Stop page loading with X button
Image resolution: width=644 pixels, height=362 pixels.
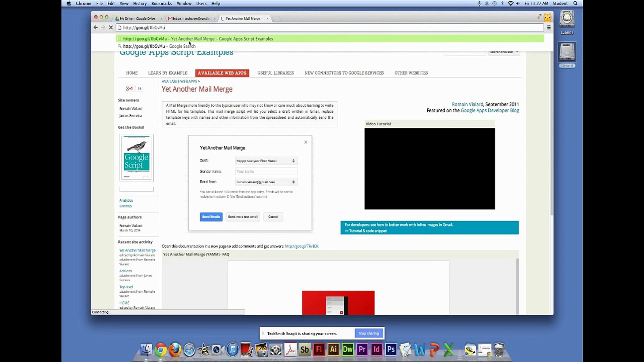coord(111,27)
